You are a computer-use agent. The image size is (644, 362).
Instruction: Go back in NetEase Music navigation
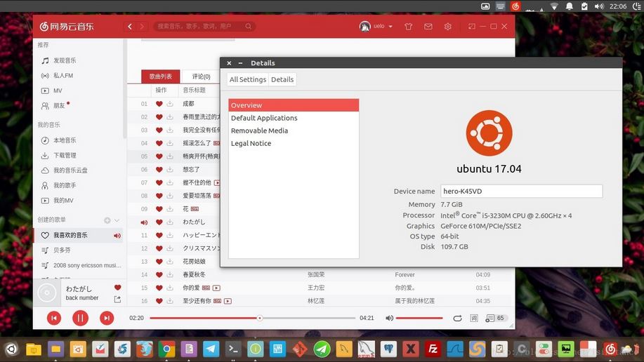pos(130,26)
